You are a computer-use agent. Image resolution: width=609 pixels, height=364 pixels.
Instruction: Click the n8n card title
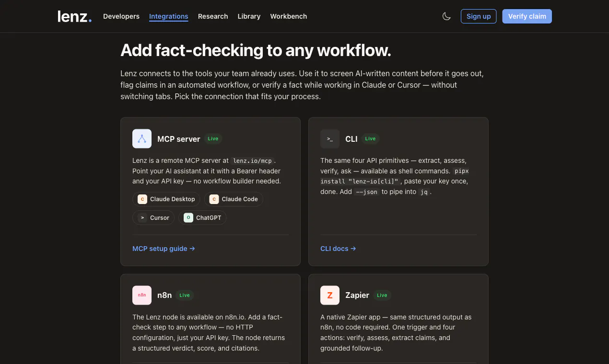(164, 295)
